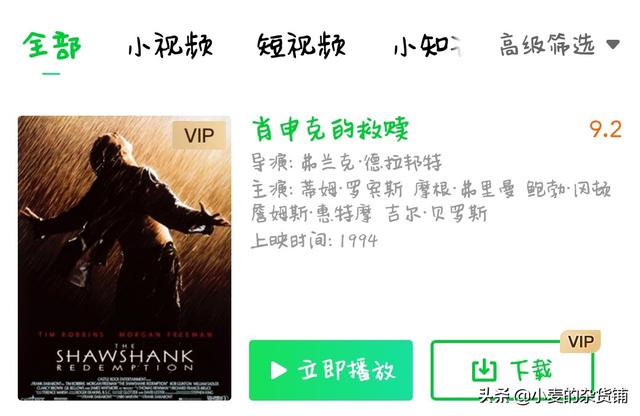Click actor name 蒂姆·罗宾斯
640x416 pixels.
click(x=352, y=189)
